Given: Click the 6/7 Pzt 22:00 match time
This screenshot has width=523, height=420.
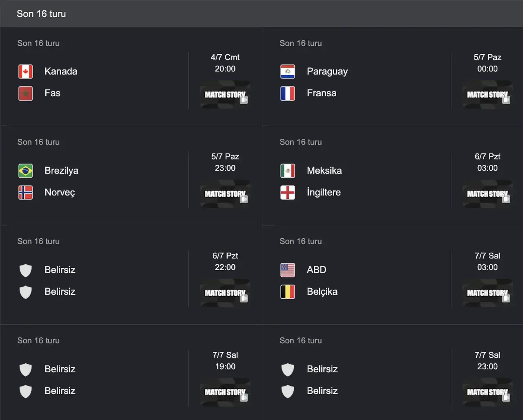Looking at the screenshot, I should 225,261.
